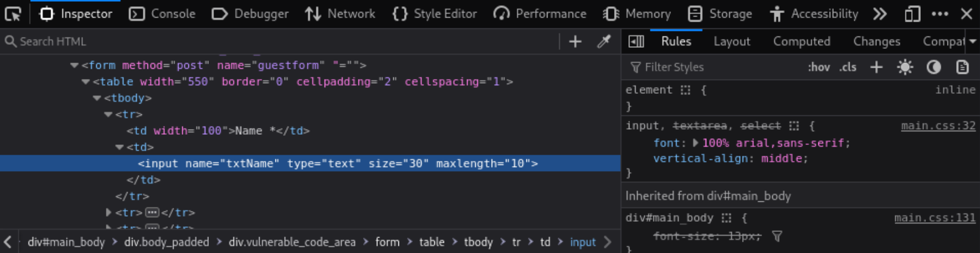Edit the vertical-align middle value
Viewport: 980px width, 253px height.
(x=781, y=159)
